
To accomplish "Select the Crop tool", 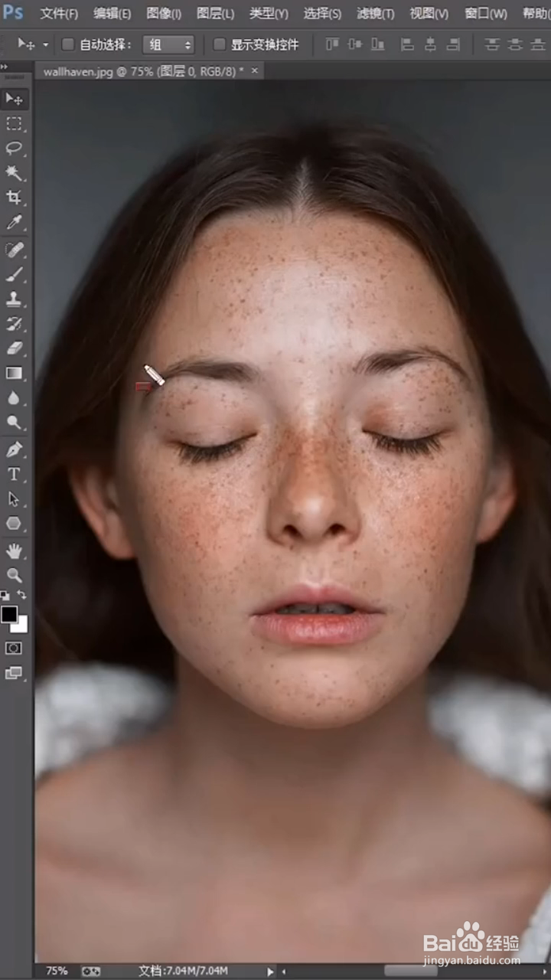I will (x=14, y=198).
